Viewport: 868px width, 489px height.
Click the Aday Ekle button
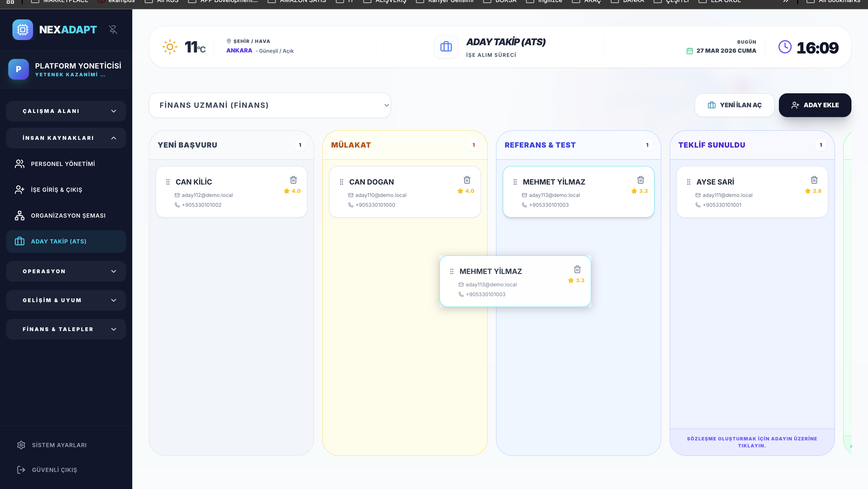815,105
